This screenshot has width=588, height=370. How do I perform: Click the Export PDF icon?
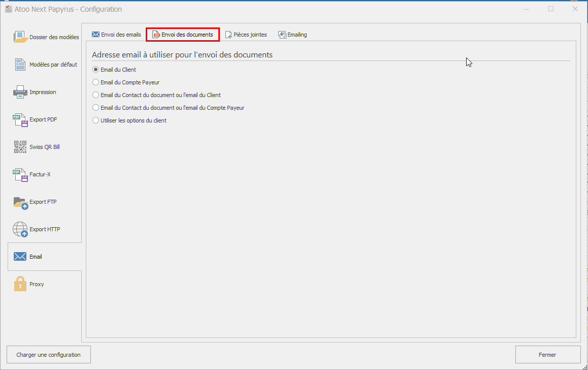[x=20, y=119]
